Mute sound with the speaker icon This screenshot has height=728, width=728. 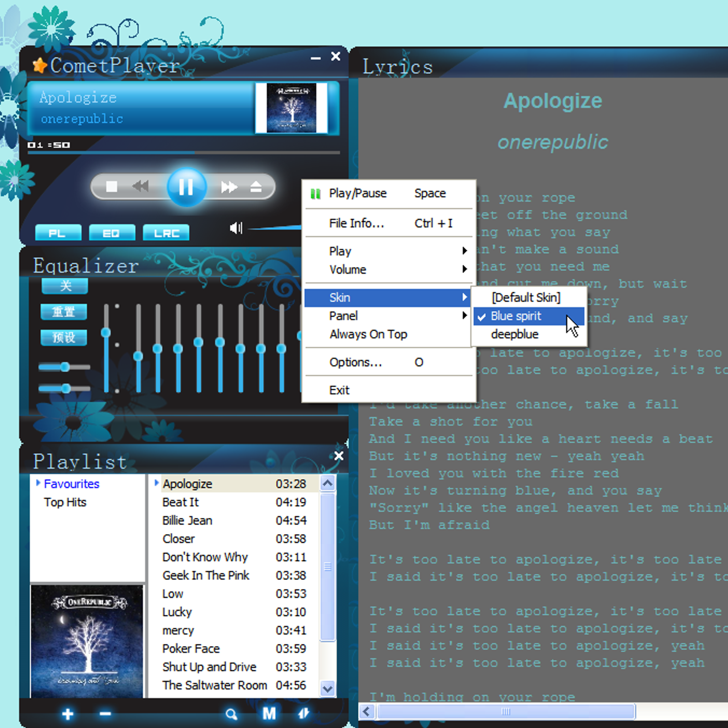[236, 228]
